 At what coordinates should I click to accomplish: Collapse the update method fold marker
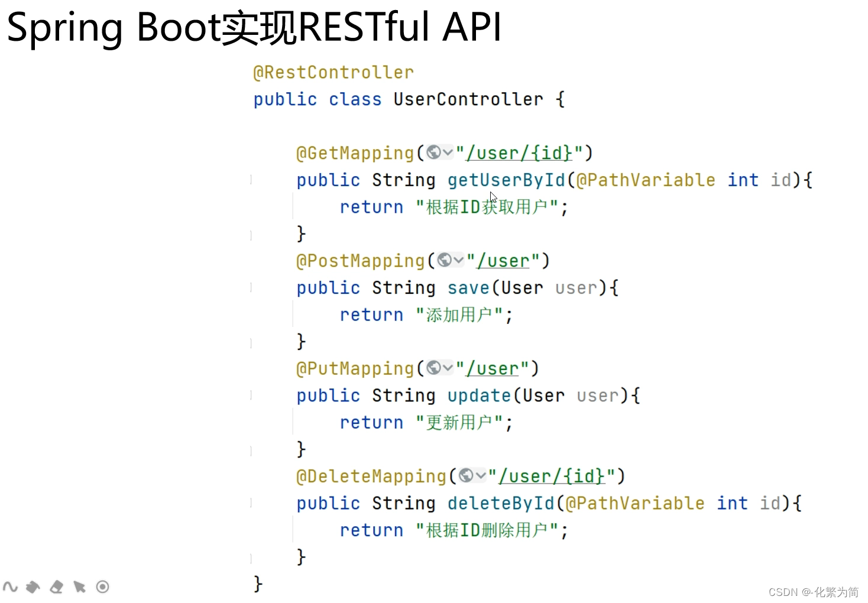coord(251,395)
